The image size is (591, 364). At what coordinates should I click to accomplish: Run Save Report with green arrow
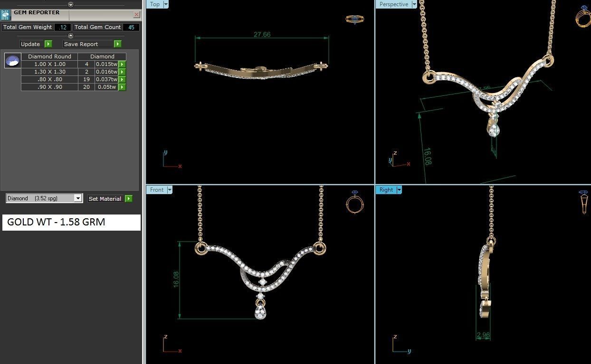coord(118,44)
